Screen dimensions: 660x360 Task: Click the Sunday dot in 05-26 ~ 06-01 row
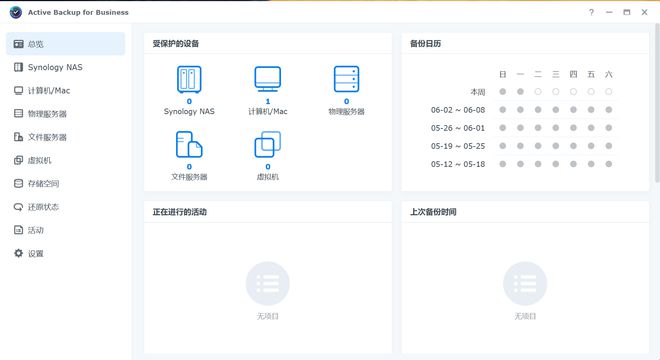[x=503, y=128]
